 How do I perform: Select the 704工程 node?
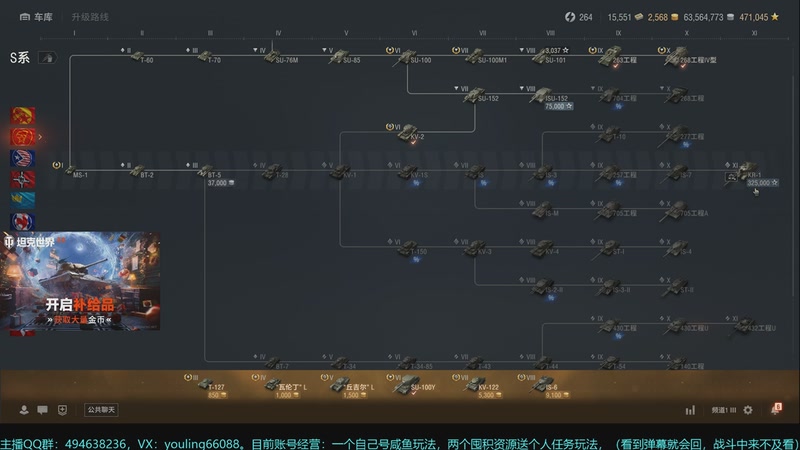tap(616, 96)
